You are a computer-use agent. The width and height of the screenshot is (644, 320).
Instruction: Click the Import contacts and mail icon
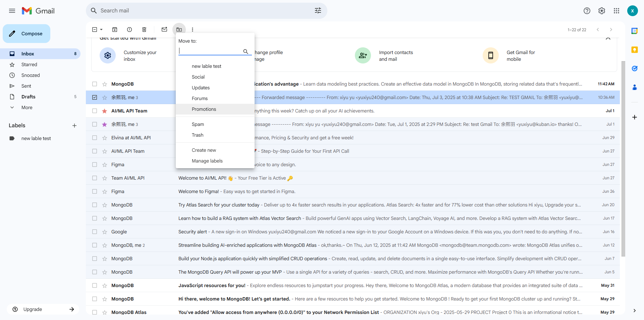[x=363, y=55]
